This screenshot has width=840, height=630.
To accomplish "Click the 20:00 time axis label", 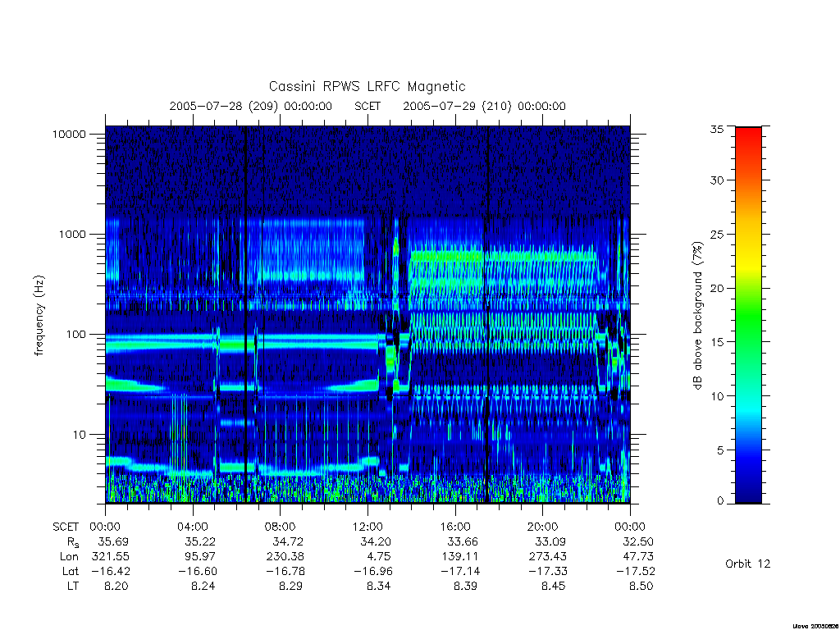I will click(x=543, y=527).
